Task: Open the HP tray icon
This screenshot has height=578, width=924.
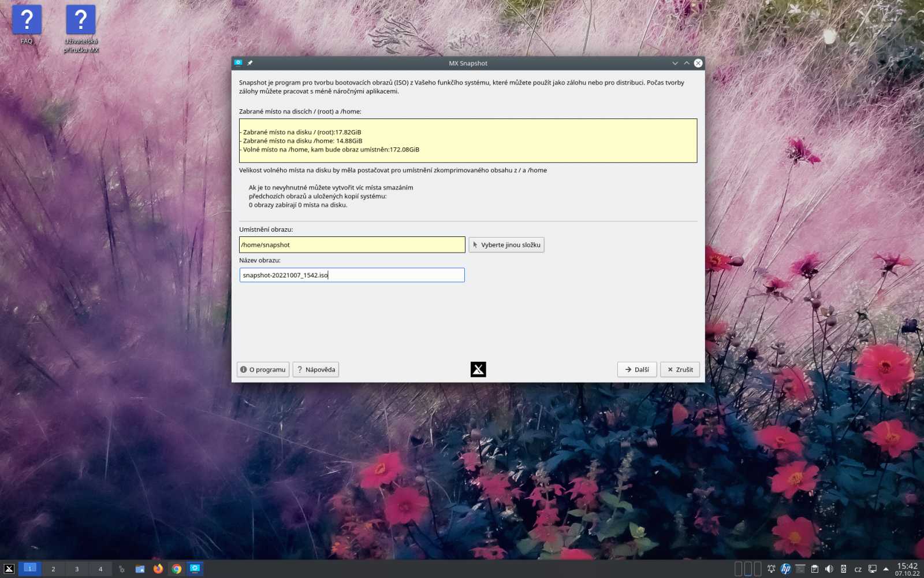Action: [785, 569]
